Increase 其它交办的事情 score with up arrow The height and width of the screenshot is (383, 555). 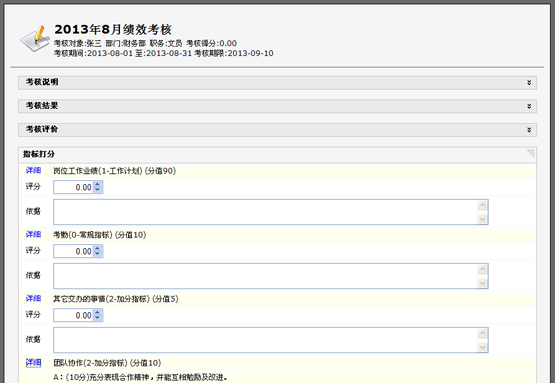(98, 312)
